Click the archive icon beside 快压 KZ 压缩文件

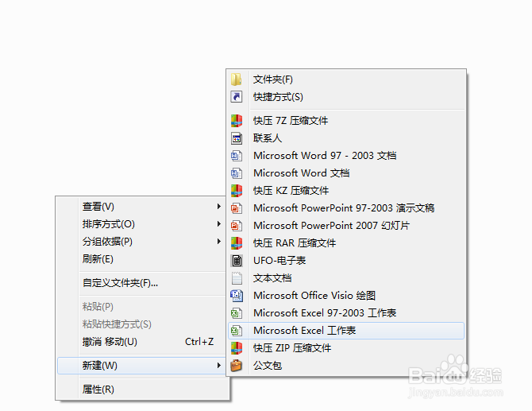point(237,191)
